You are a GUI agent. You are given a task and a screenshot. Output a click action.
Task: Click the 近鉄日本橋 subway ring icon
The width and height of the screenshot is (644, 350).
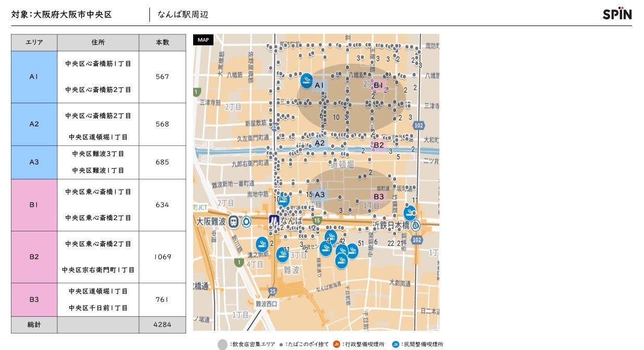pos(415,226)
